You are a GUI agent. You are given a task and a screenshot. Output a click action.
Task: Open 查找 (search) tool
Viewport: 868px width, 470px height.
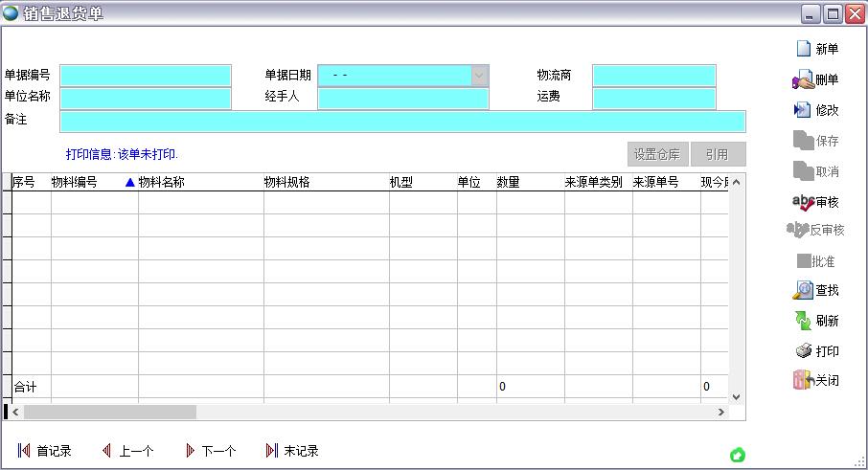[802, 290]
